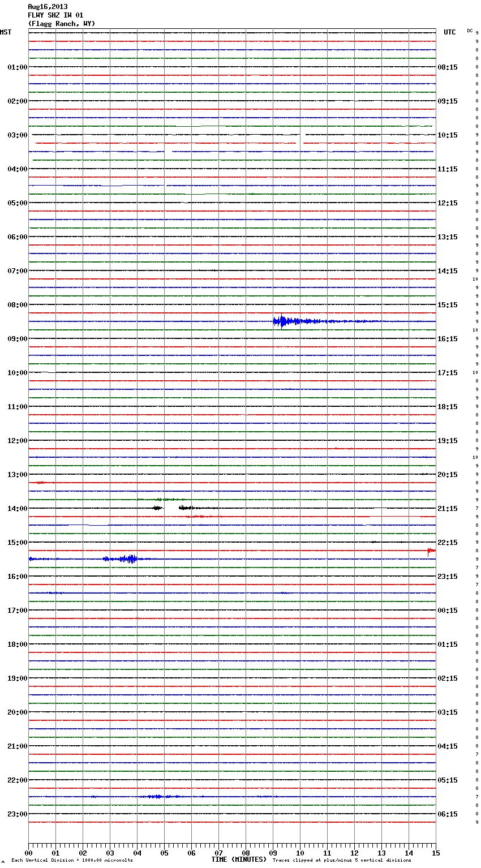The image size is (481, 868).
Task: Click the 11:15 UTC time label
Action: pyautogui.click(x=448, y=169)
